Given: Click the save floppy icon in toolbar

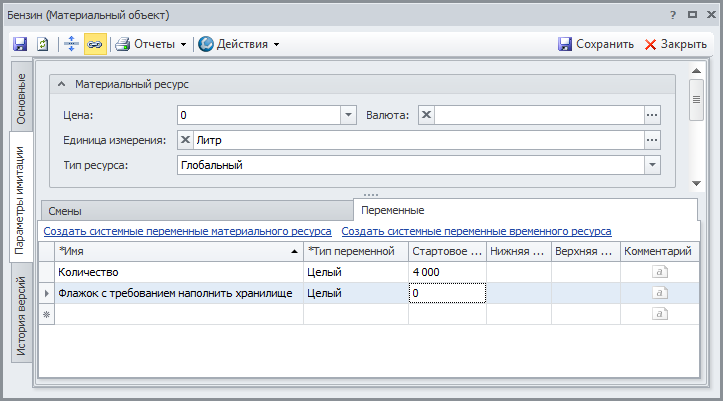Looking at the screenshot, I should 20,44.
